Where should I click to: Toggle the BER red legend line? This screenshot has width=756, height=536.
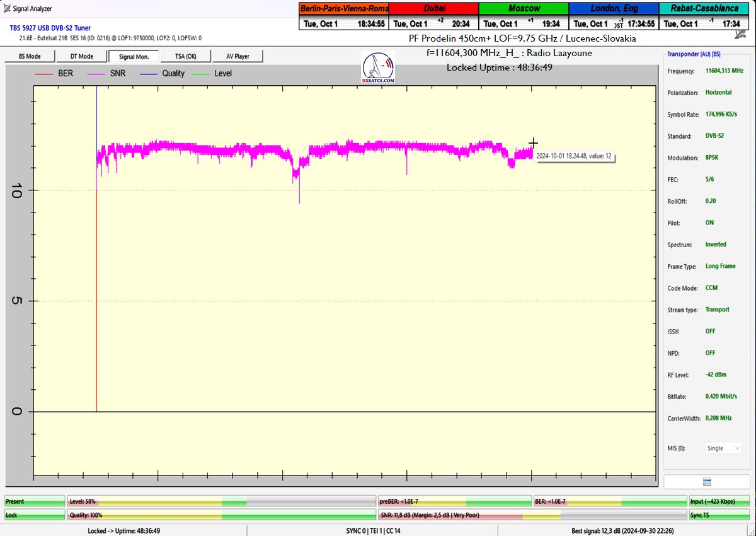pos(44,74)
